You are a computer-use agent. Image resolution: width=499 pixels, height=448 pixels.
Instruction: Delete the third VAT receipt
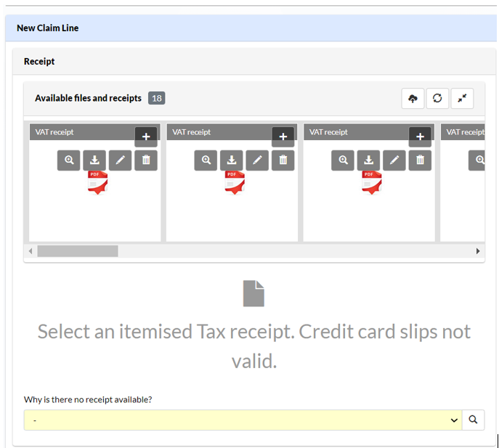pos(420,160)
